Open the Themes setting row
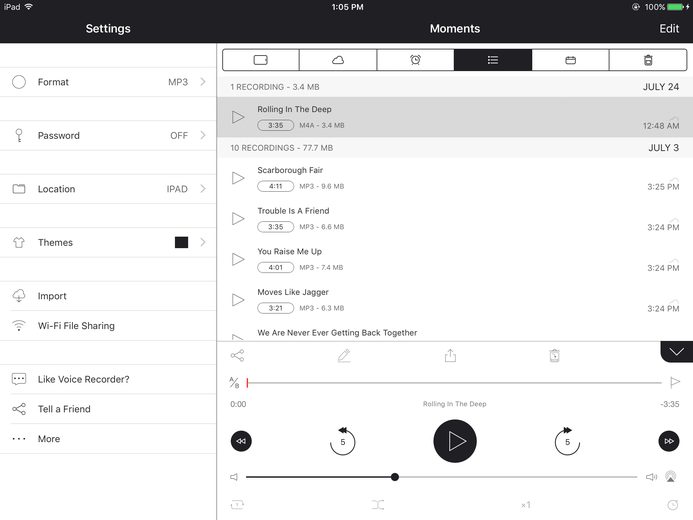Image resolution: width=693 pixels, height=520 pixels. [x=108, y=243]
